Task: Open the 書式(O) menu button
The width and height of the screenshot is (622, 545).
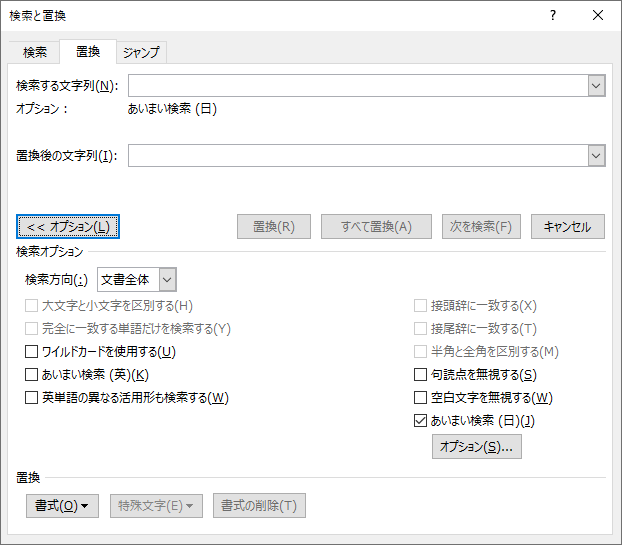Action: point(62,505)
